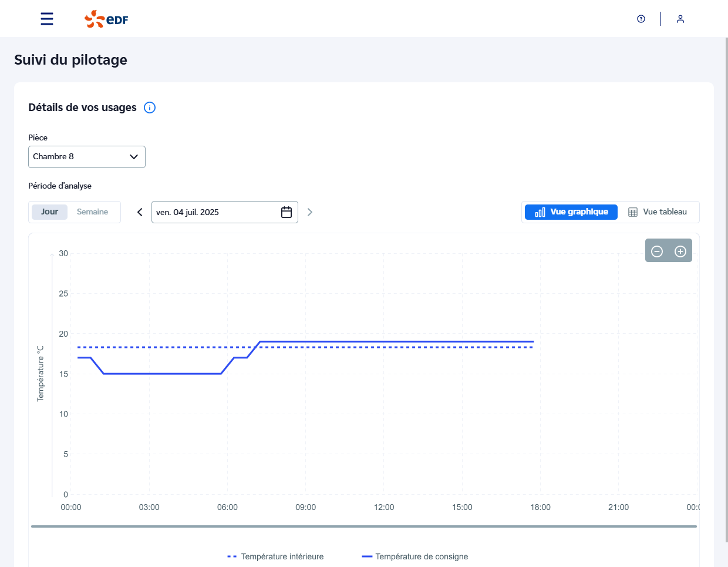This screenshot has height=567, width=728.
Task: Click the date field ven. 04 juil. 2025
Action: point(214,212)
